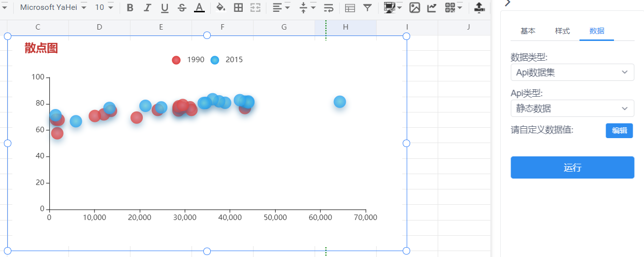Click the horizontal alignment icon
This screenshot has width=644, height=257.
(278, 7)
